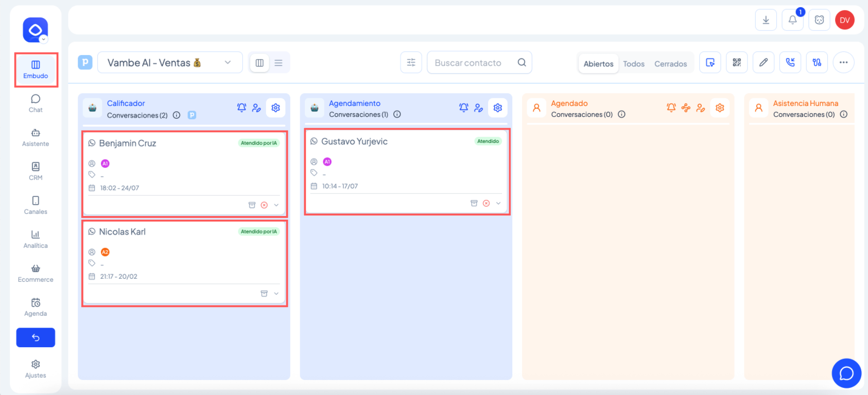Click the notification bell in top bar
Image resolution: width=868 pixels, height=395 pixels.
click(x=792, y=20)
